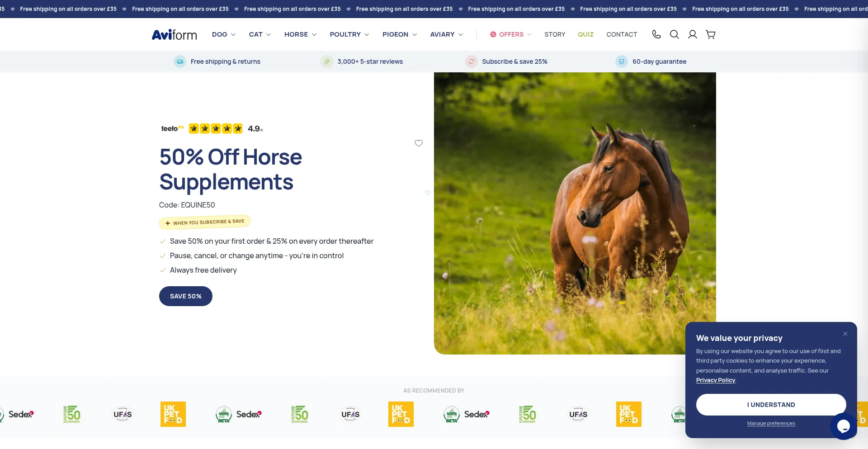Expand the CAT menu chevron
The width and height of the screenshot is (868, 449).
point(269,34)
